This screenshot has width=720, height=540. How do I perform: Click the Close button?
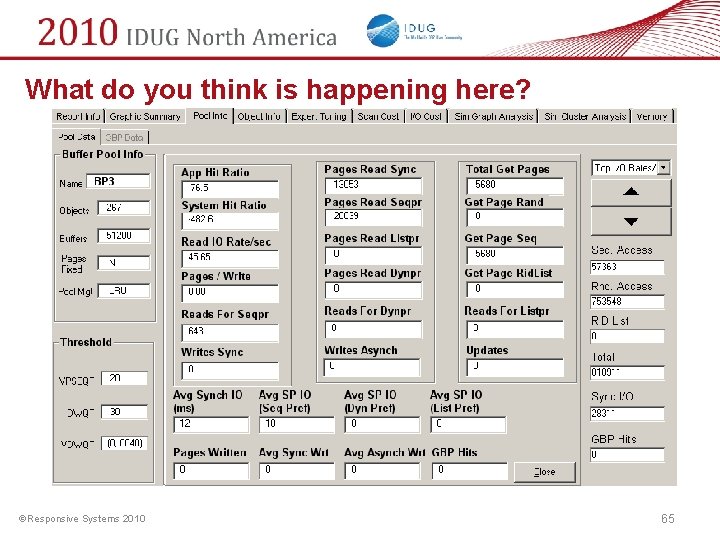[545, 472]
